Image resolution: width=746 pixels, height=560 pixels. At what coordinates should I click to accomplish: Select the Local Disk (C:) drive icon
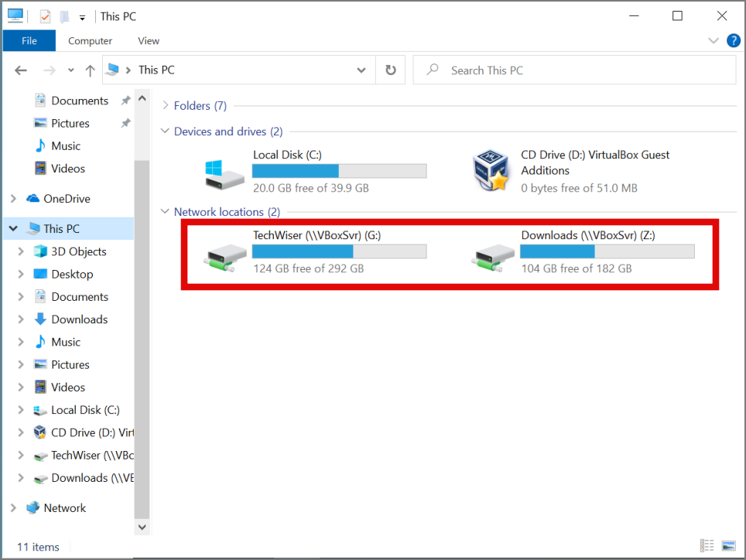point(224,175)
